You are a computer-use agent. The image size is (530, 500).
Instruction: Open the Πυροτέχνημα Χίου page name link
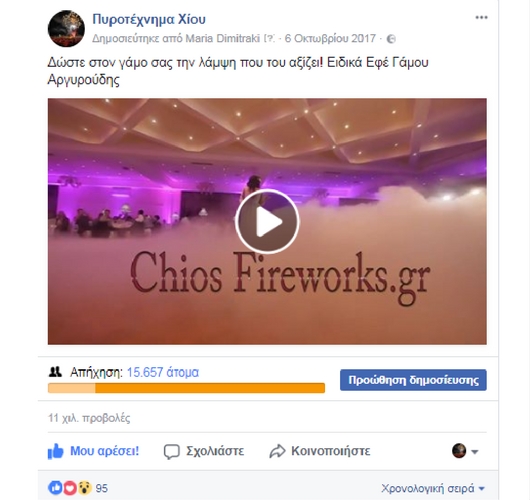coord(149,19)
